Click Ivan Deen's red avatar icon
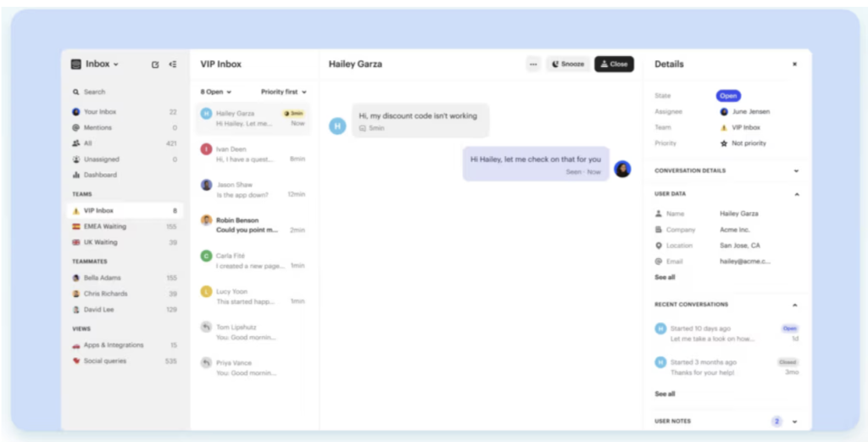 point(207,149)
